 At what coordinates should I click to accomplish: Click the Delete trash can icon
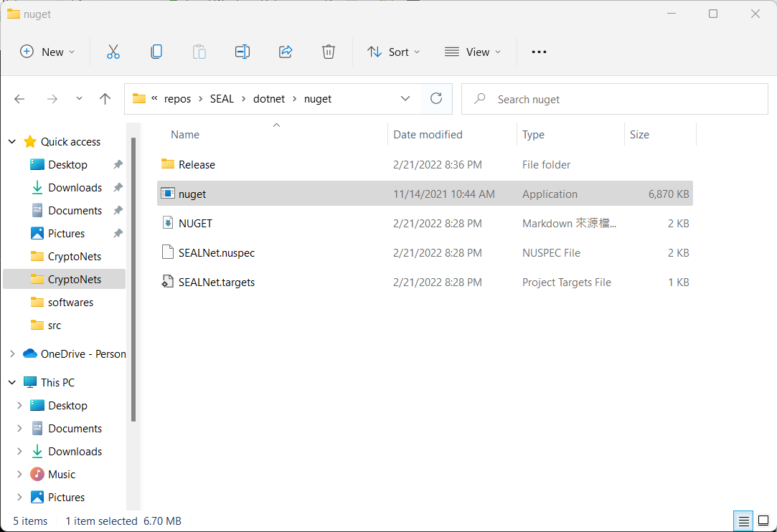point(328,52)
